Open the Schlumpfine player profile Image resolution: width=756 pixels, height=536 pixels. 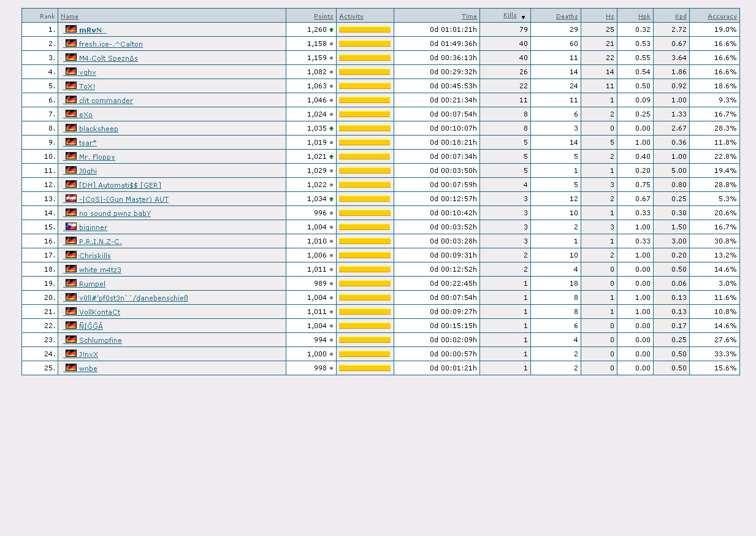(x=100, y=340)
